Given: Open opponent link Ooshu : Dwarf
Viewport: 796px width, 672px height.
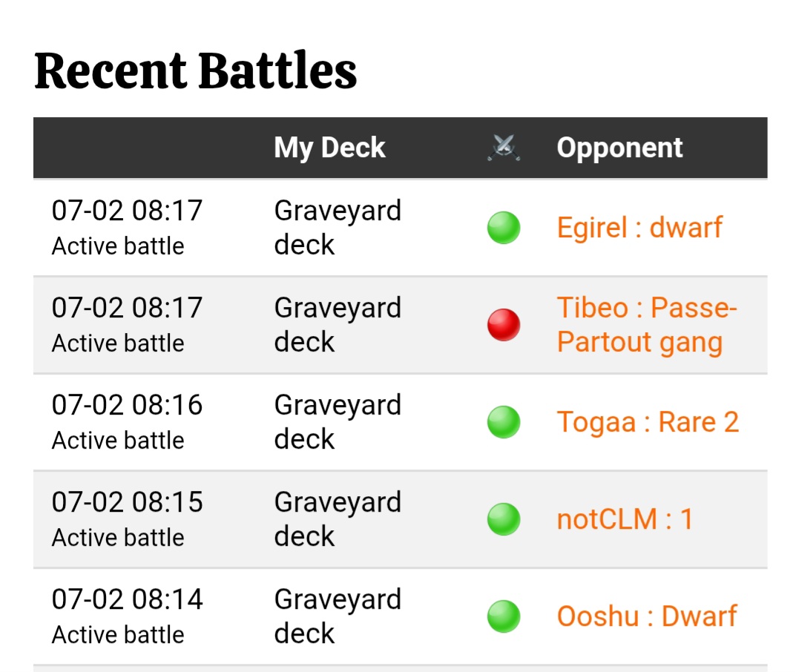Looking at the screenshot, I should coord(647,616).
